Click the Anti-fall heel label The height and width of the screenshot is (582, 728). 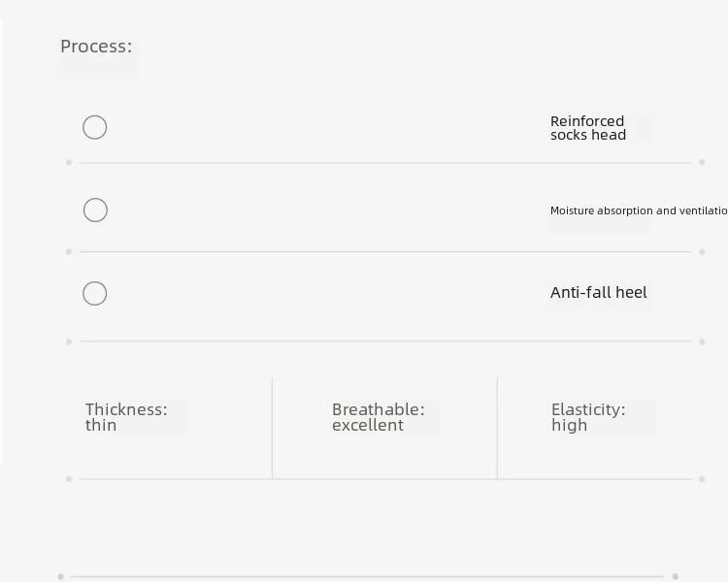point(599,292)
